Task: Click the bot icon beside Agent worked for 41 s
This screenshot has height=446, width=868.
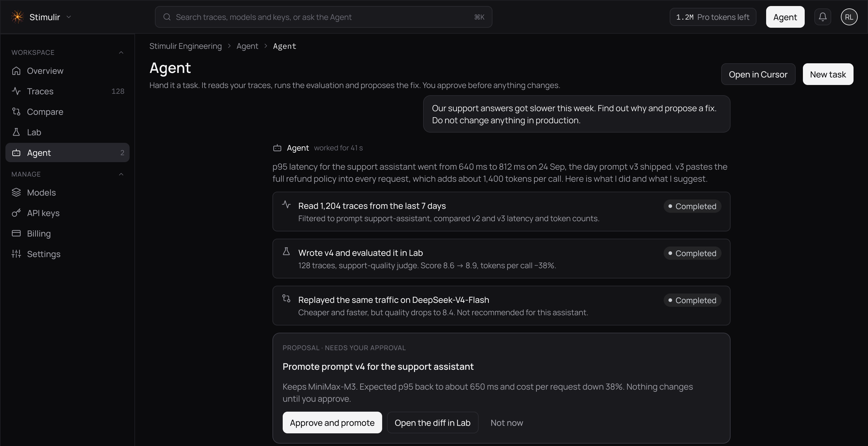Action: point(277,148)
